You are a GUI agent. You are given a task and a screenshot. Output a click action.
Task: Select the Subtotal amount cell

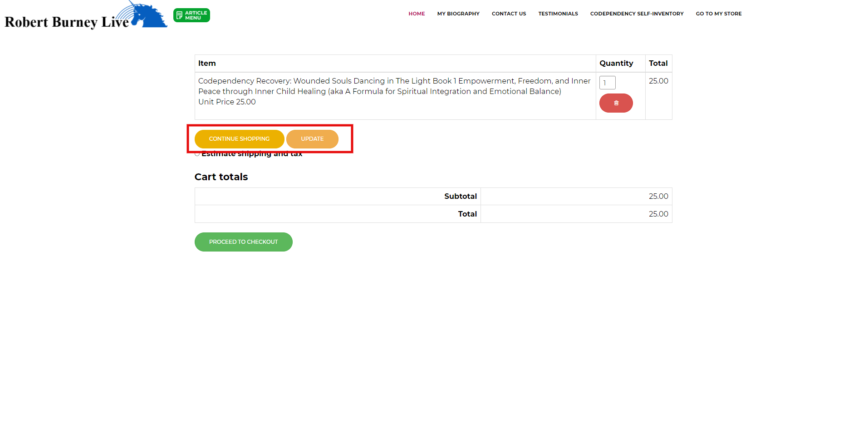tap(576, 196)
